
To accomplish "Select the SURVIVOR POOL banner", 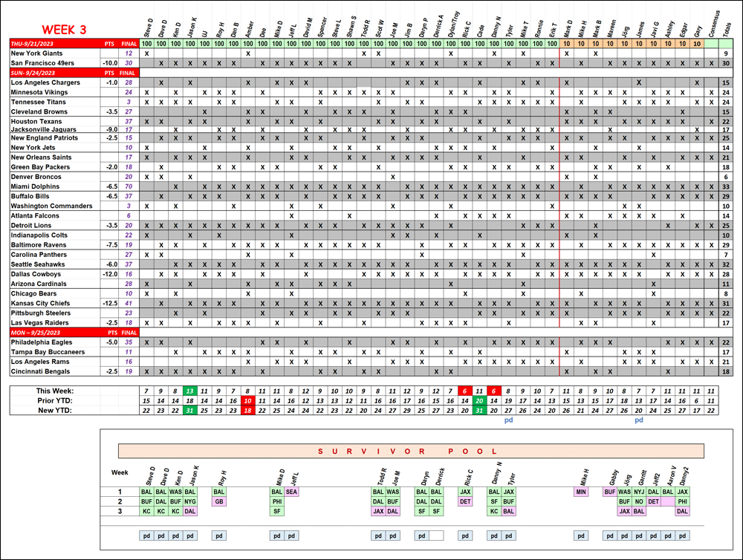I will 411,451.
